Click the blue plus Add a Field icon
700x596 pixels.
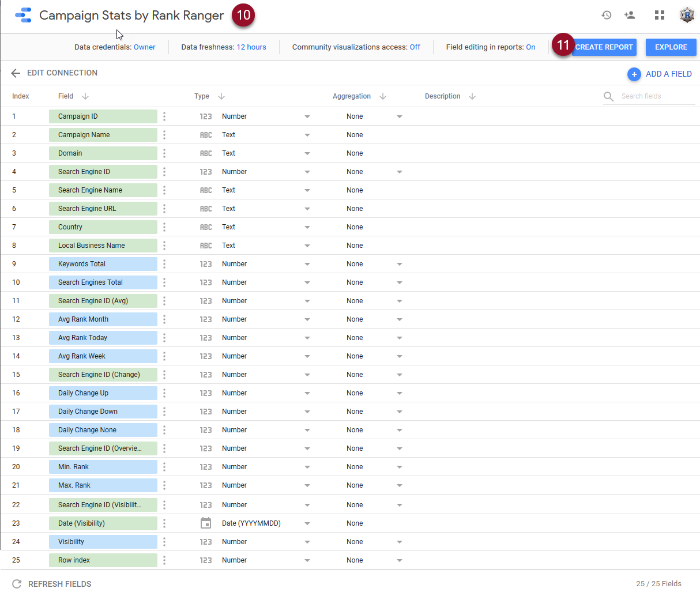(x=634, y=74)
